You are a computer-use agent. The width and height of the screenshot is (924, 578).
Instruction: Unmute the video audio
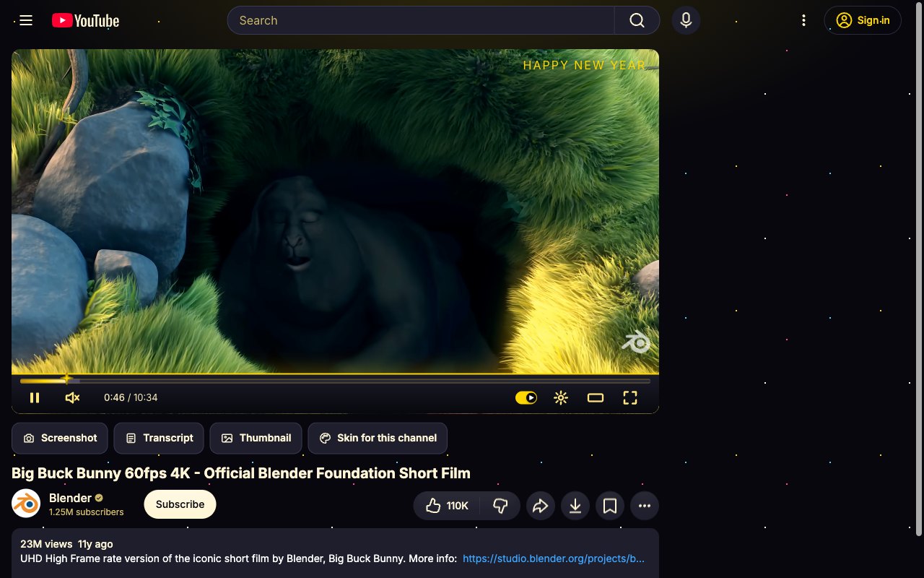coord(72,397)
